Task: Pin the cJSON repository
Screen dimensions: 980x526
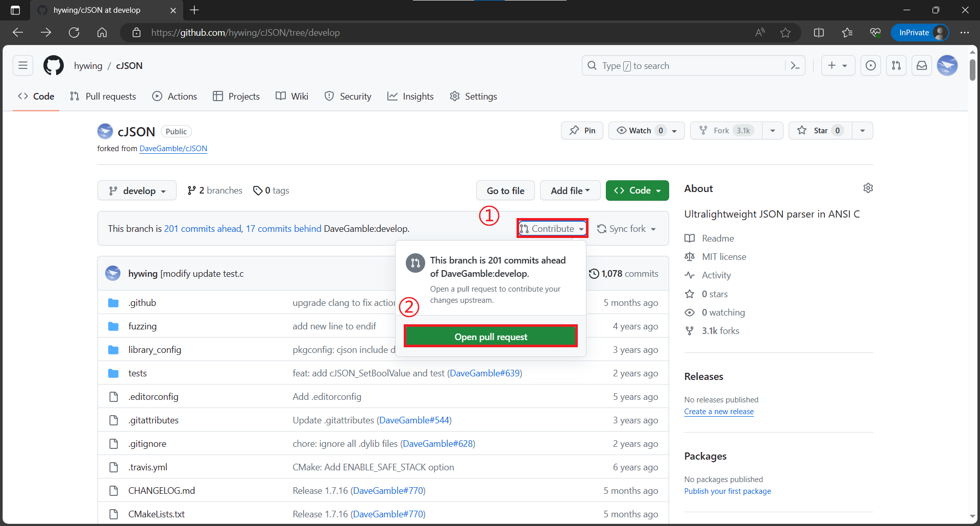Action: (582, 130)
